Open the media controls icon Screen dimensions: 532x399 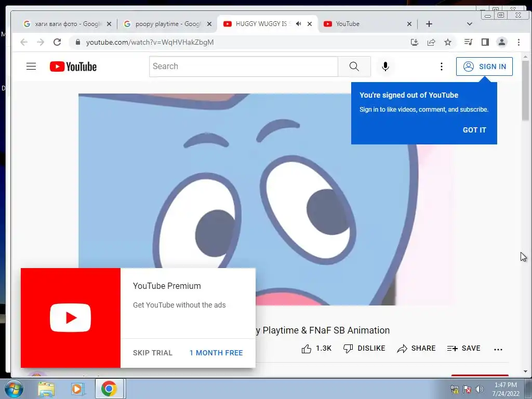tap(468, 42)
